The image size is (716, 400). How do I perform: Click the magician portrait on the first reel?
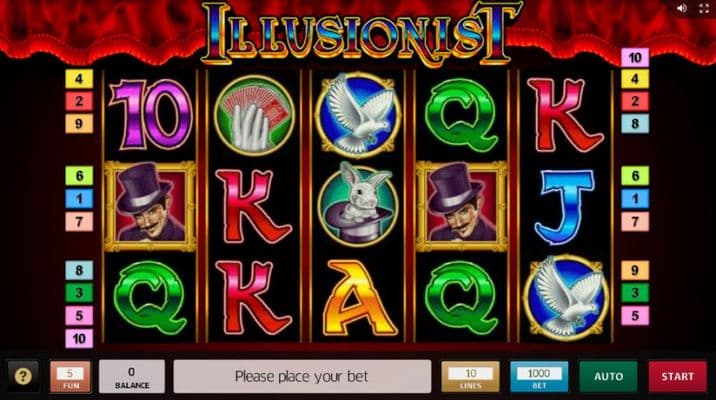tap(150, 206)
